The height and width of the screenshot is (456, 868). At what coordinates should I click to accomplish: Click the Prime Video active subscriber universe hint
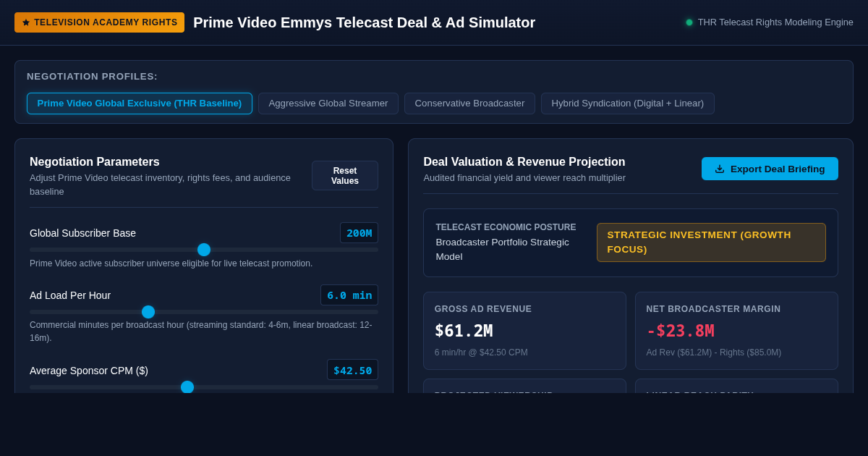pyautogui.click(x=171, y=263)
